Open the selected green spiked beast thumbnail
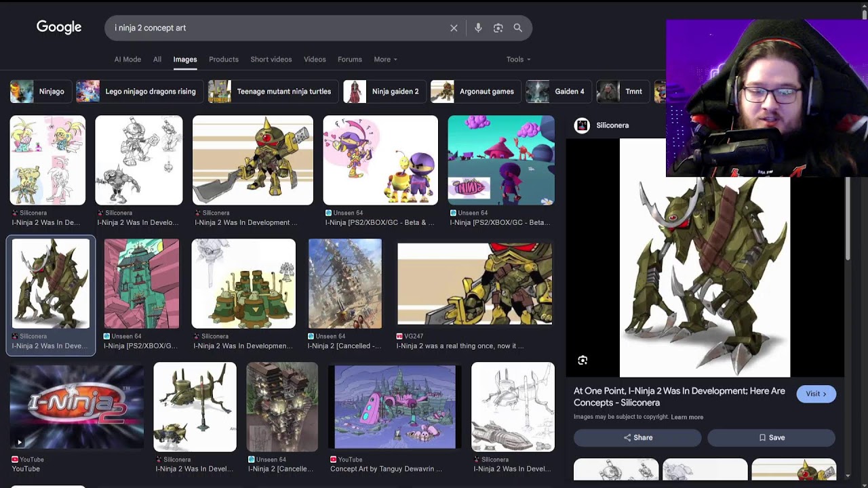Screen dimensions: 868x488 pyautogui.click(x=51, y=283)
